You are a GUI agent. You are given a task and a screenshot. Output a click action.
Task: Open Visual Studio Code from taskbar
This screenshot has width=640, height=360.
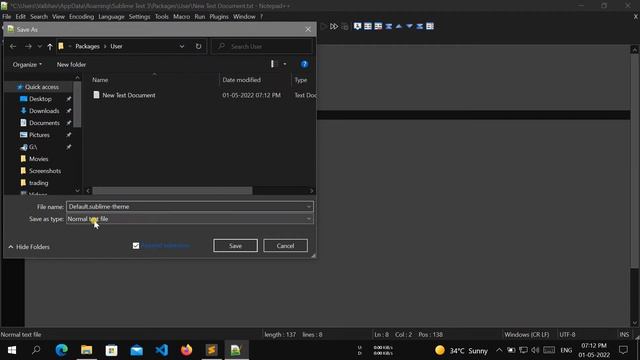162,350
